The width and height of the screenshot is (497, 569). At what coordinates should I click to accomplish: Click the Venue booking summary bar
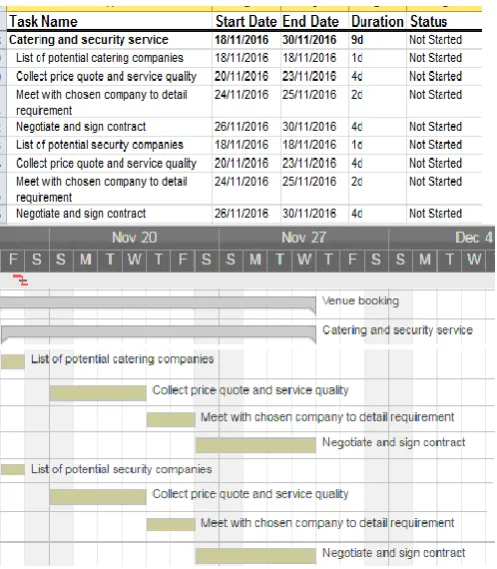[158, 304]
